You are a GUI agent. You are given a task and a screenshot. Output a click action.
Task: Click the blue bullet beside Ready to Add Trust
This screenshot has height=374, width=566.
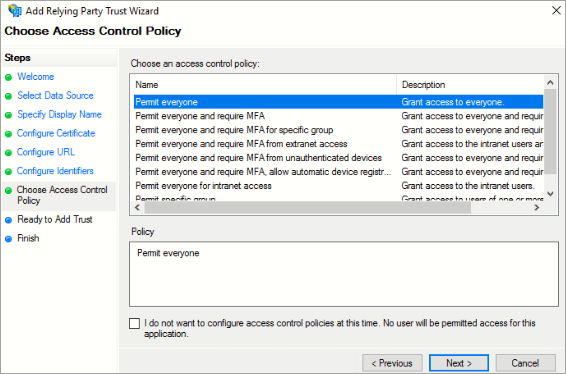[9, 220]
